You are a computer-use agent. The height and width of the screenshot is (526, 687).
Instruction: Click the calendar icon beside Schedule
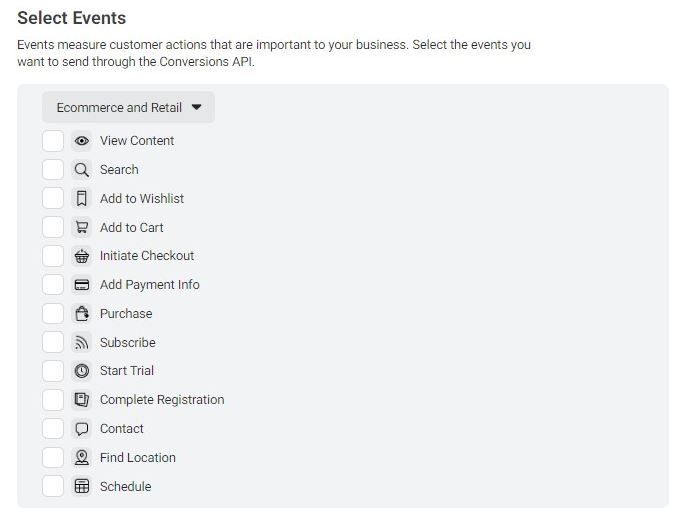point(81,487)
